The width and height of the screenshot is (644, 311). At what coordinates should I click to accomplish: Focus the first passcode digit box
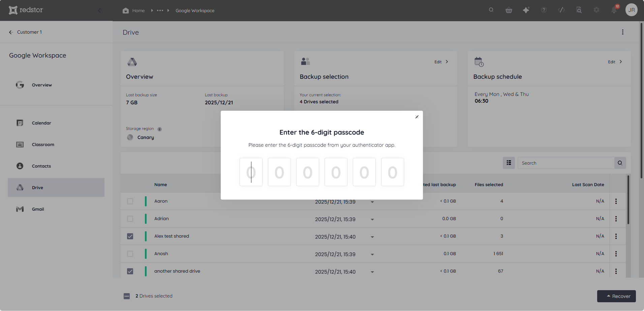point(251,172)
